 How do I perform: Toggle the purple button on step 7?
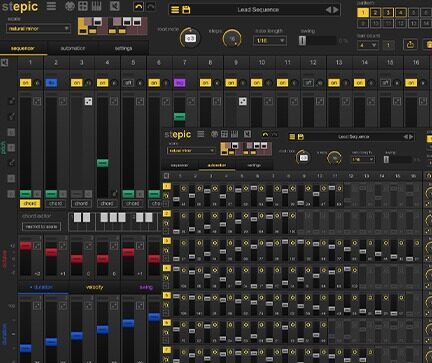(x=180, y=83)
